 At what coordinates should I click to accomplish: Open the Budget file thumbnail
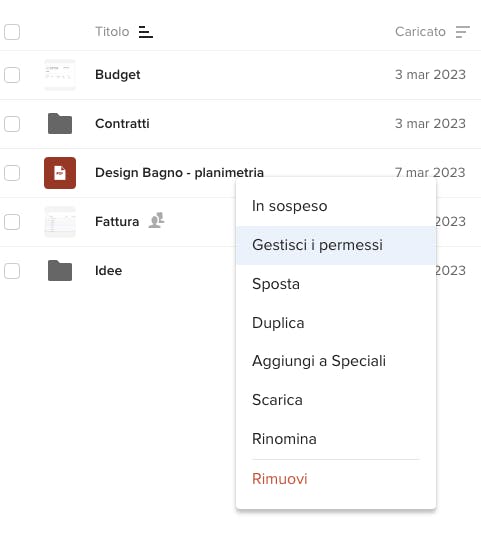point(60,75)
